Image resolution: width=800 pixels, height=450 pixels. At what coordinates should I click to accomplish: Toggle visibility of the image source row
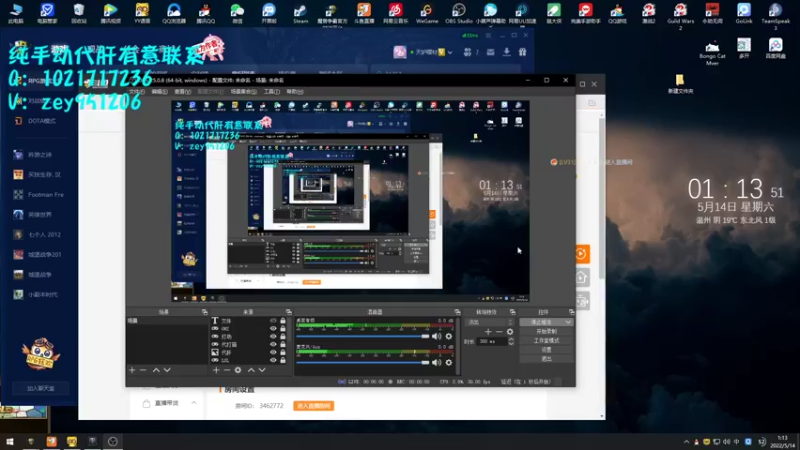point(273,352)
